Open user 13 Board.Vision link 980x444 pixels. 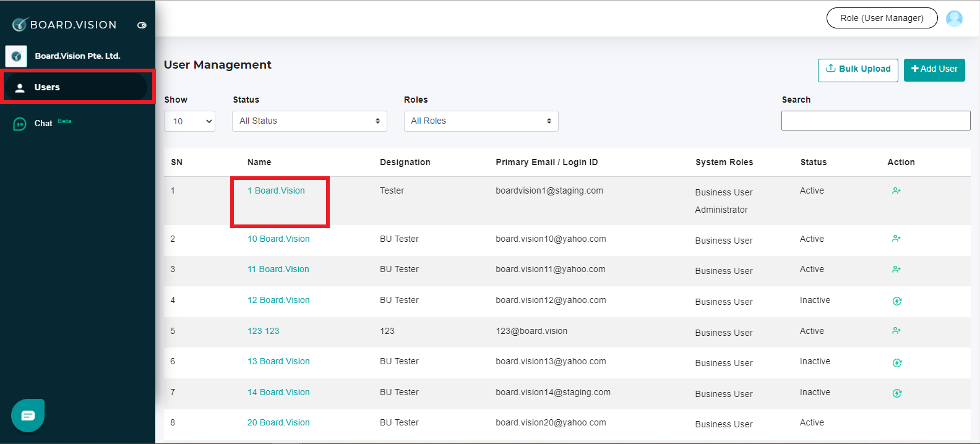click(278, 361)
